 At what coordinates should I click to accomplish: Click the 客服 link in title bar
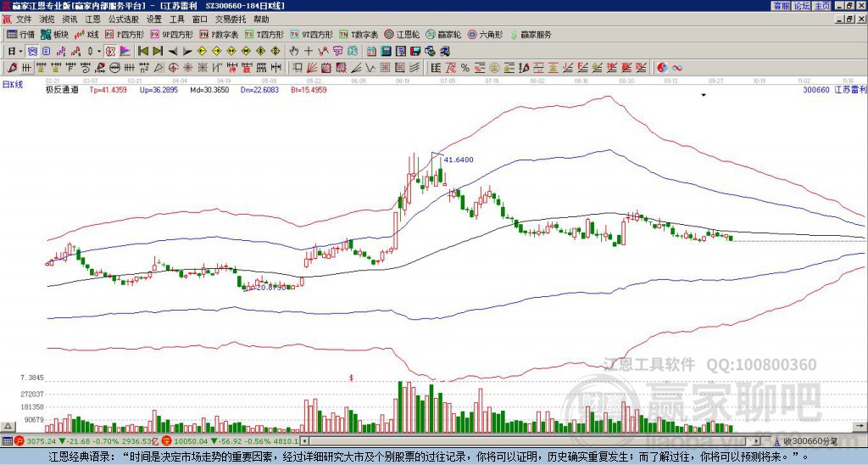[x=781, y=6]
